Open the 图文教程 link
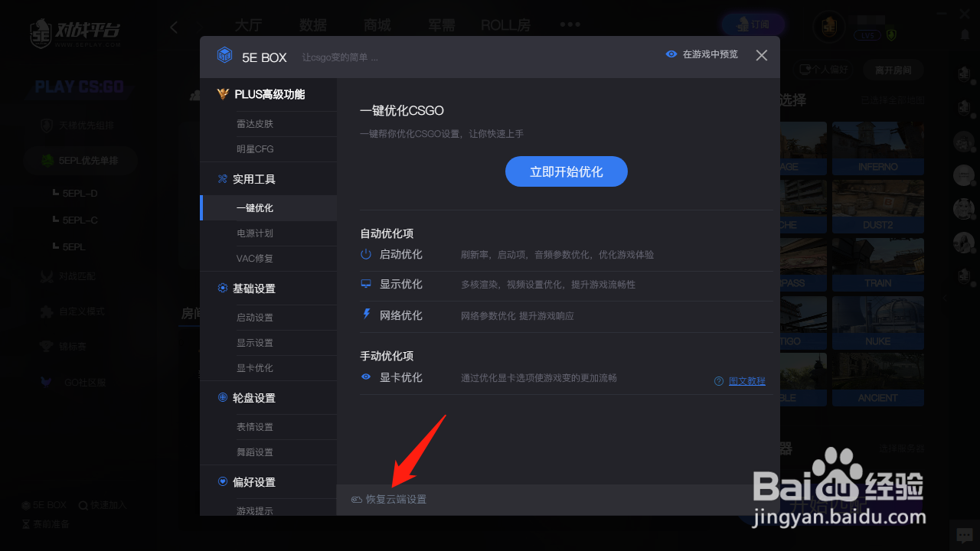The width and height of the screenshot is (980, 551). click(x=747, y=381)
